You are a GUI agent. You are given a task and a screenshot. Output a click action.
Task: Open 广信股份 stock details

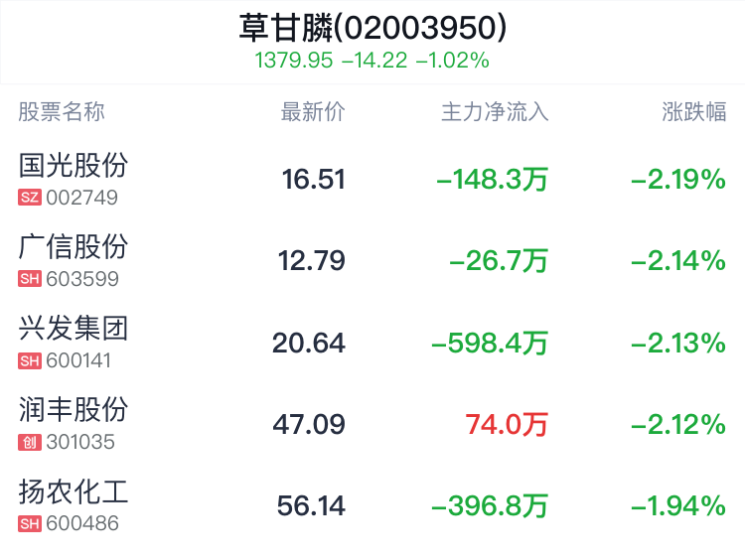(x=74, y=246)
